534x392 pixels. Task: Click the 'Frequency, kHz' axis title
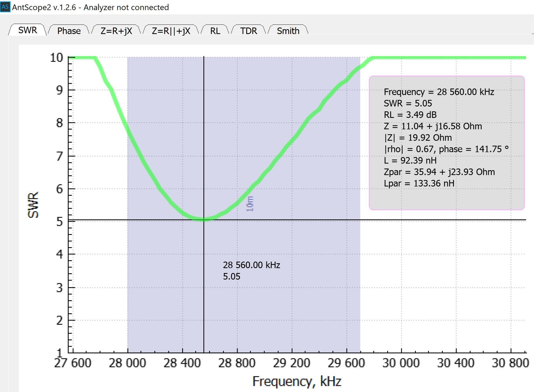click(297, 381)
